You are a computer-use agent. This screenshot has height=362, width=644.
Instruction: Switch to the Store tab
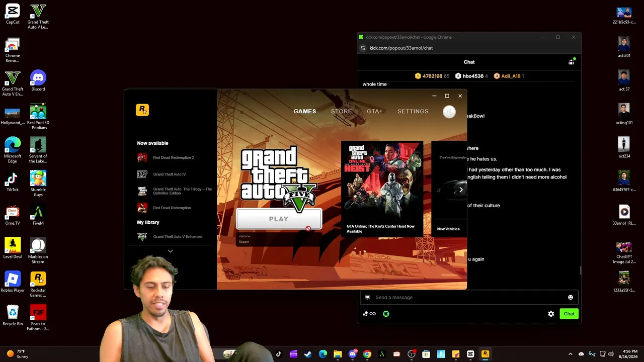point(341,111)
